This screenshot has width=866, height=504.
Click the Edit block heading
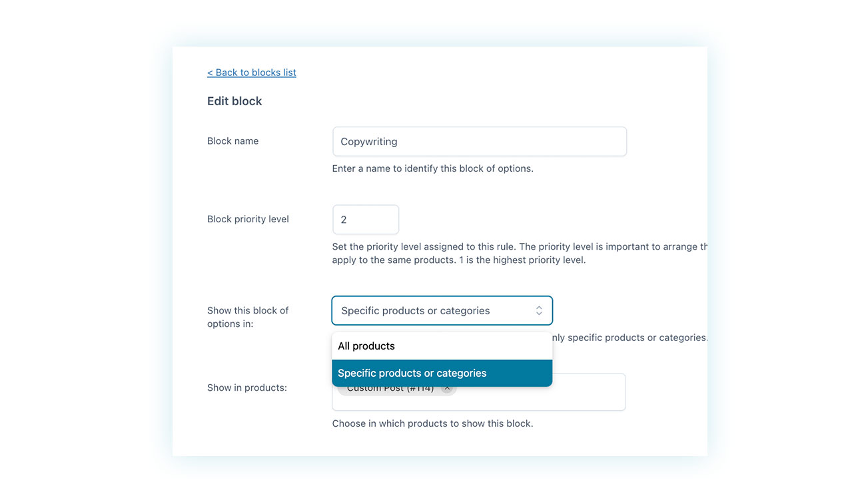[234, 101]
